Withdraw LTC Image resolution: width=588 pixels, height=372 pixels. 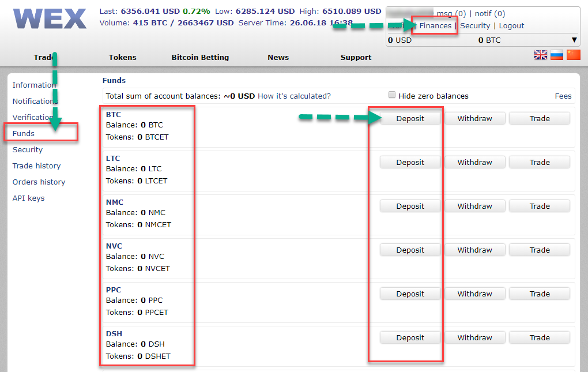coord(475,163)
